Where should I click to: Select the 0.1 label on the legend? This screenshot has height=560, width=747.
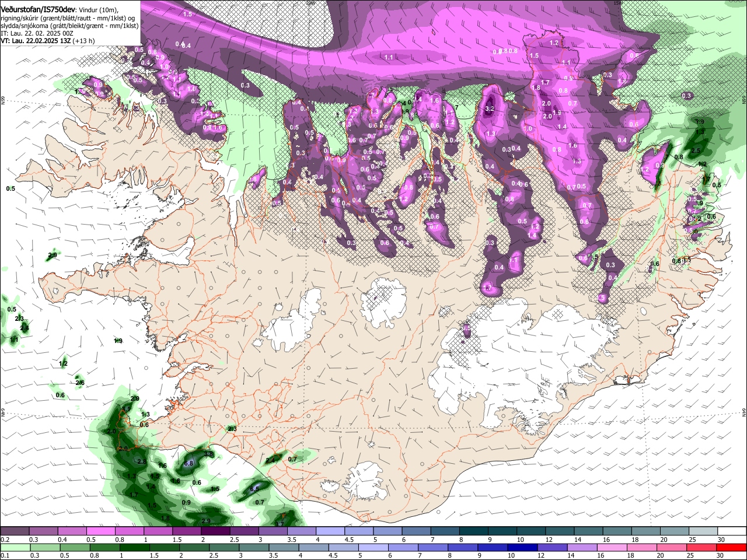[4, 556]
